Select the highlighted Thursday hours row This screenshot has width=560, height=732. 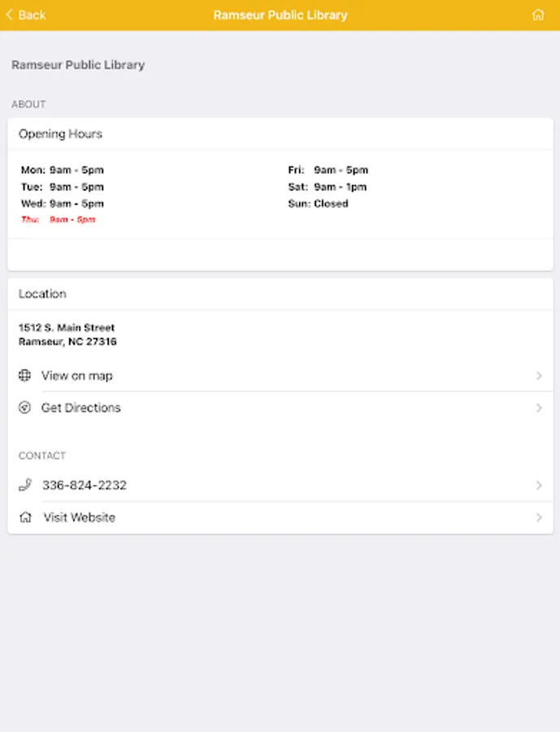coord(59,220)
